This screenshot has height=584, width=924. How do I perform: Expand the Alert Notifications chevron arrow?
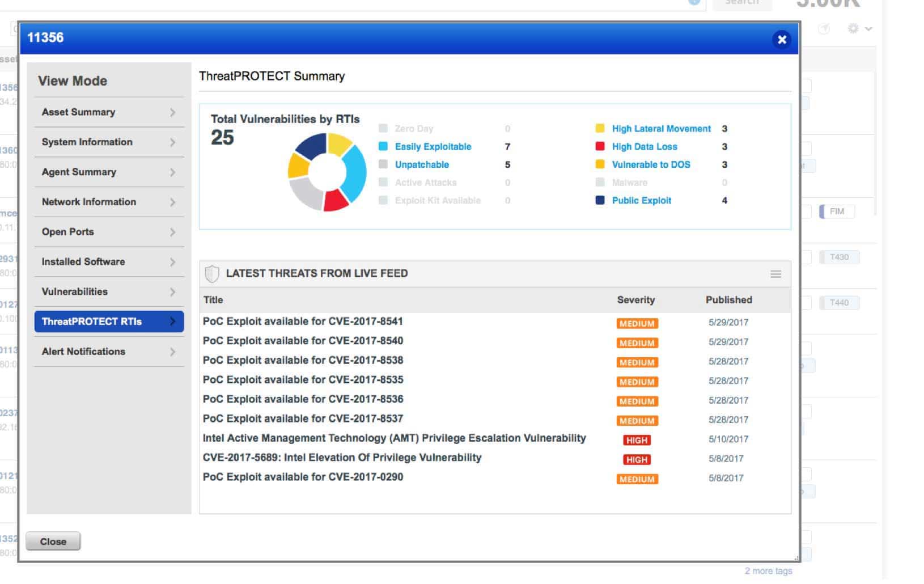173,352
